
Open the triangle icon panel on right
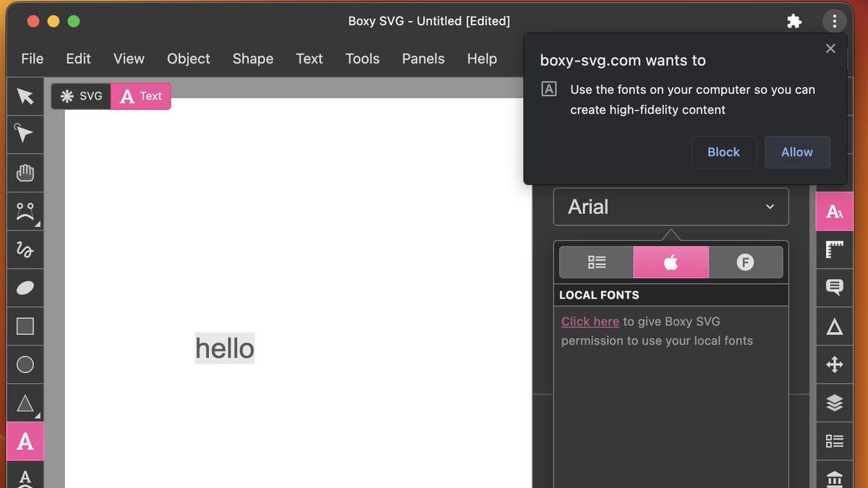tap(835, 327)
